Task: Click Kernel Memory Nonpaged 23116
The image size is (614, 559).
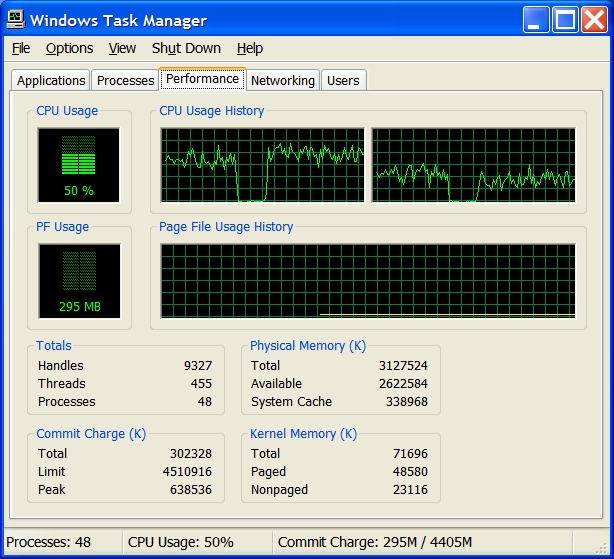Action: click(410, 490)
